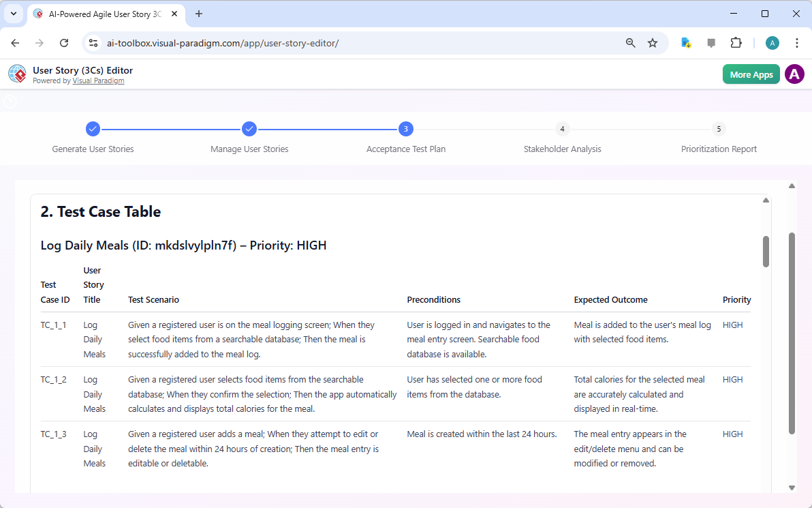Open the Visual Paradigm link under the title
Screen dimensions: 812x508
point(98,80)
